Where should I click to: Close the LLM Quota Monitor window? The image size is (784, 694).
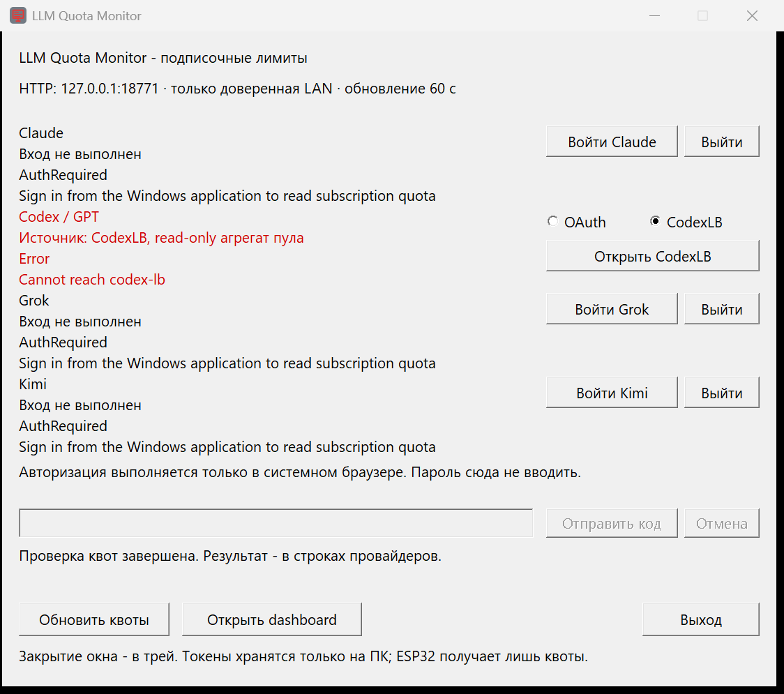(x=752, y=16)
